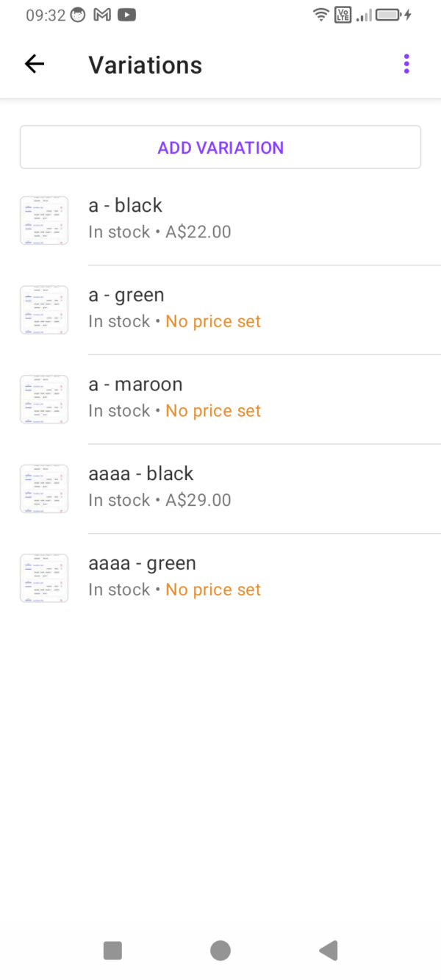Click the A$22.00 price text
This screenshot has width=441, height=980.
(198, 232)
